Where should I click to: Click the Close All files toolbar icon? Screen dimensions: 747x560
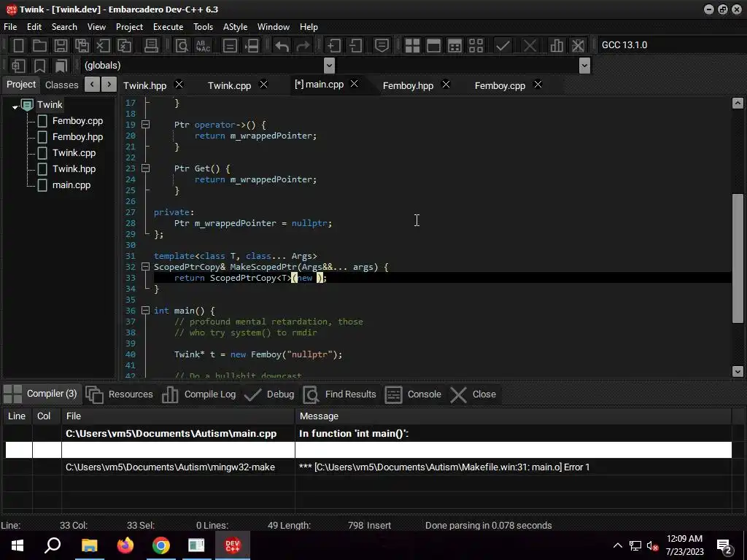point(124,46)
